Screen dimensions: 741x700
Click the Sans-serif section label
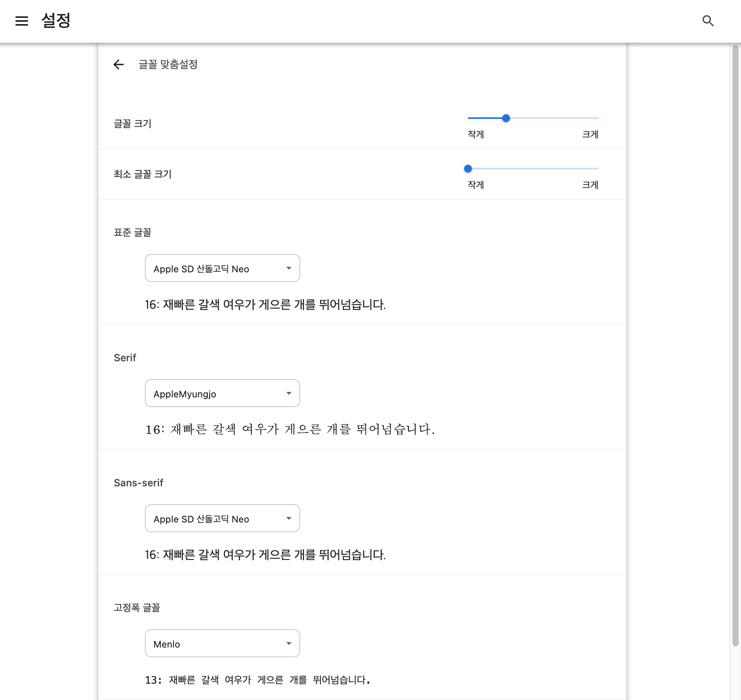(x=139, y=483)
